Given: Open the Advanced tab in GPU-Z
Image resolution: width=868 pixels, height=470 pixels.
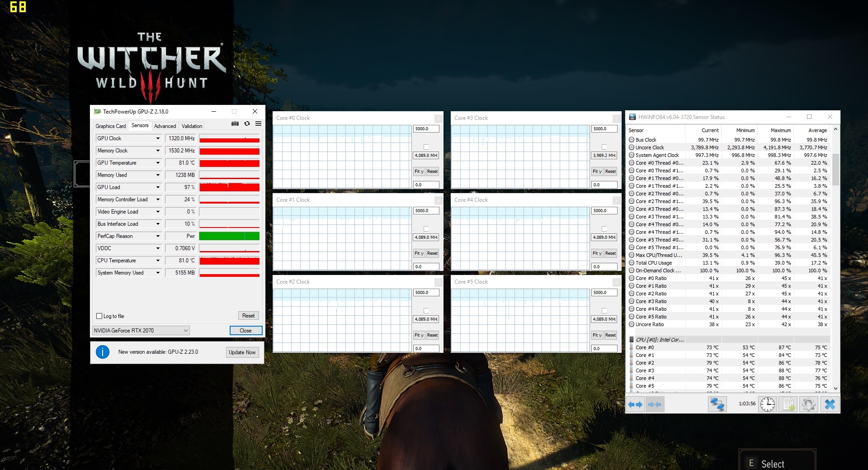Looking at the screenshot, I should 165,126.
